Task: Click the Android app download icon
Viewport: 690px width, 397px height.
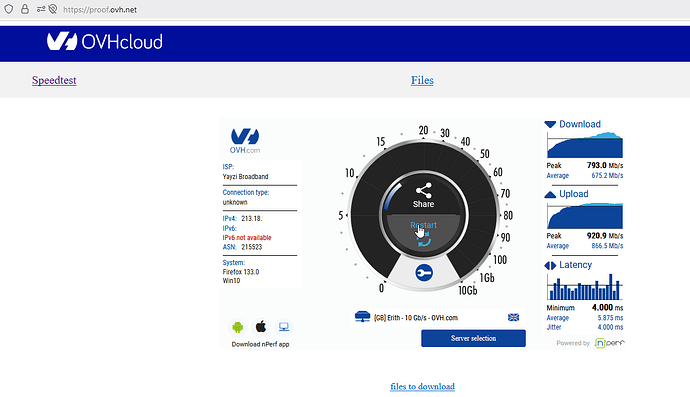Action: [x=238, y=327]
